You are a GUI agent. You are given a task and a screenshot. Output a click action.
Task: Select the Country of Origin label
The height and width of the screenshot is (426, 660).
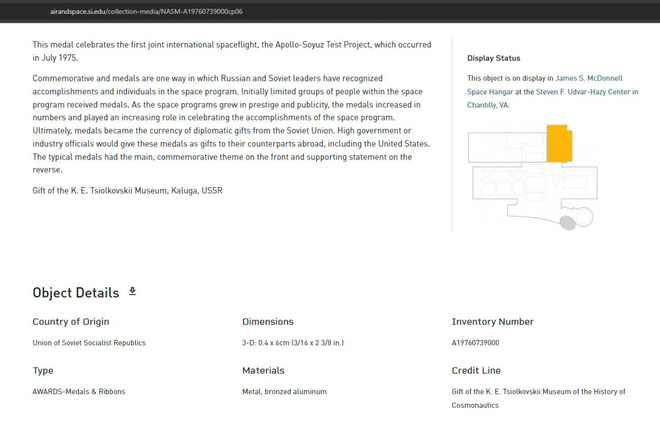tap(71, 322)
